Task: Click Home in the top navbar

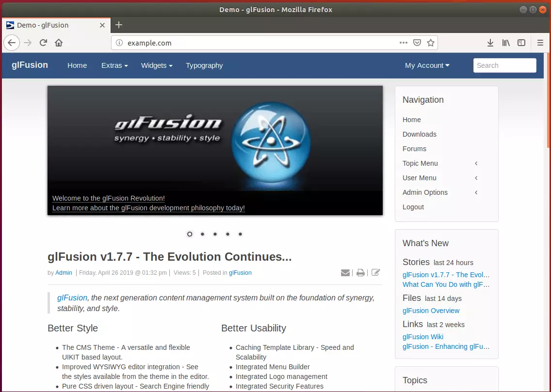Action: 77,65
